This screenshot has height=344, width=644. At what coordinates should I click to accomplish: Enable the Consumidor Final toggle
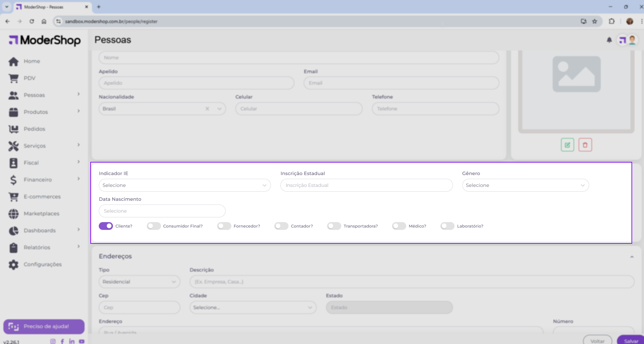(x=154, y=226)
